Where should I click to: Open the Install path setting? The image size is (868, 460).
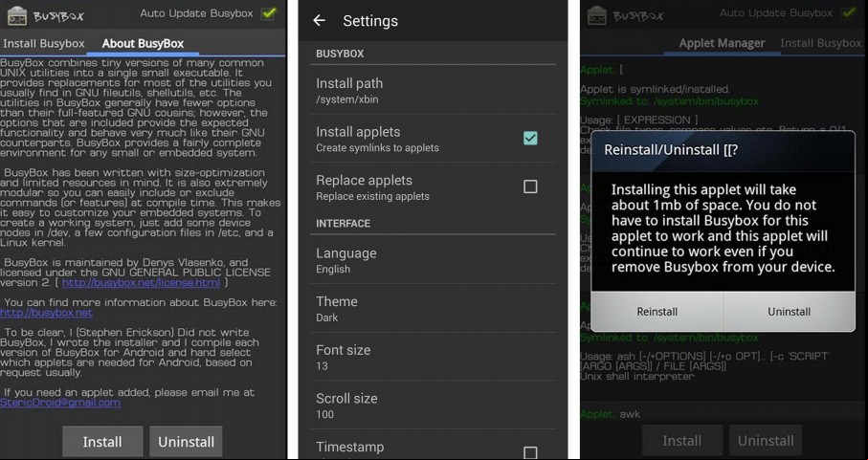433,90
